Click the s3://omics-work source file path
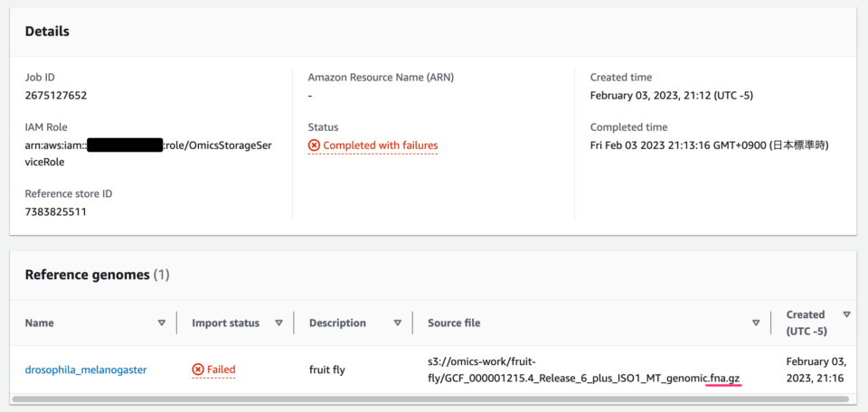 coord(585,370)
